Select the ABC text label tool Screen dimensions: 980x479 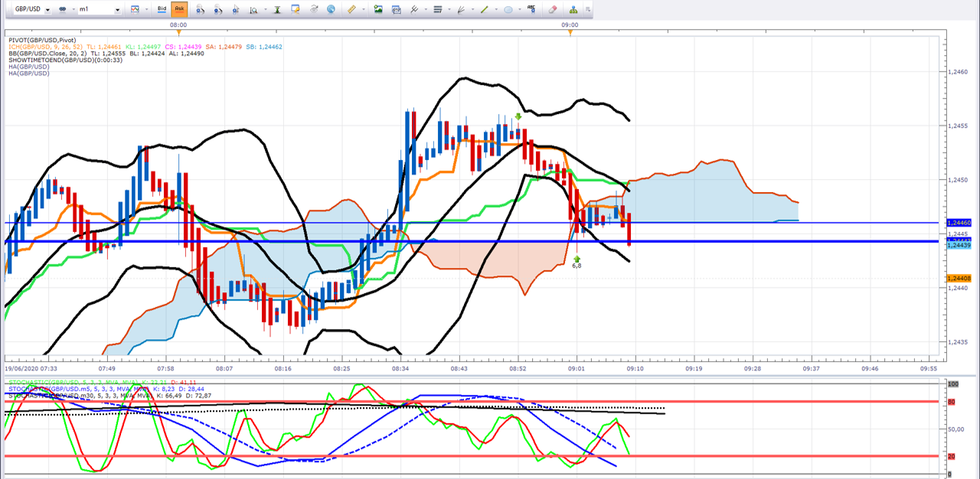tap(531, 8)
